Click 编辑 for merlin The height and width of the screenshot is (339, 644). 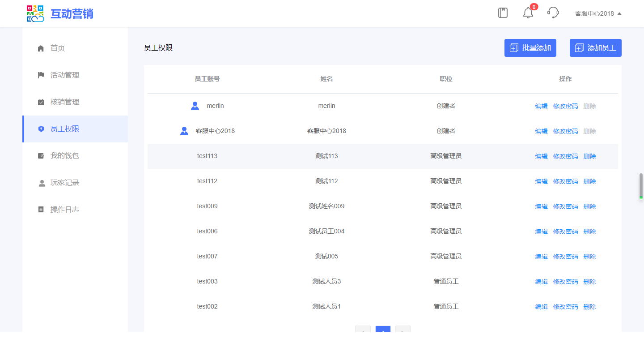click(542, 106)
